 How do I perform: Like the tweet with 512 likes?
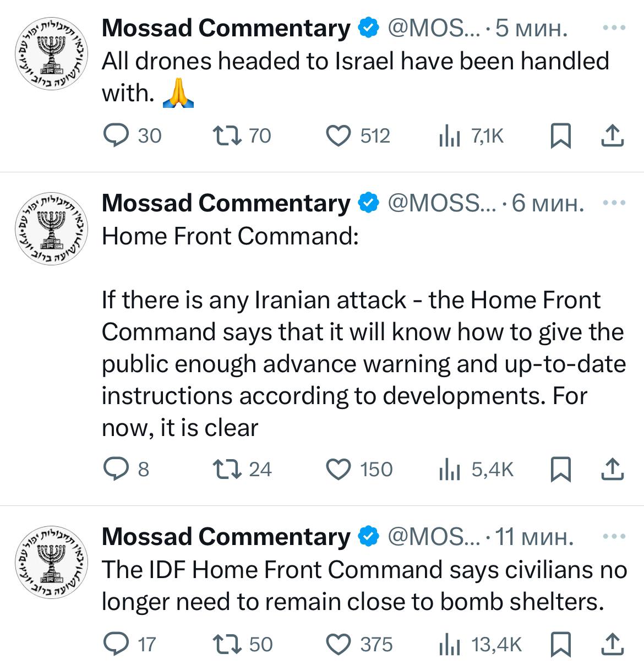339,135
